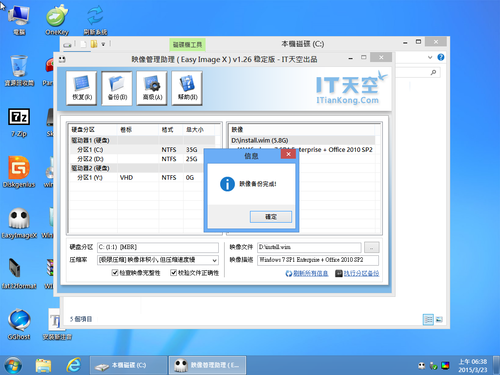
Task: Click the Explorer help question mark icon
Action: 441,57
